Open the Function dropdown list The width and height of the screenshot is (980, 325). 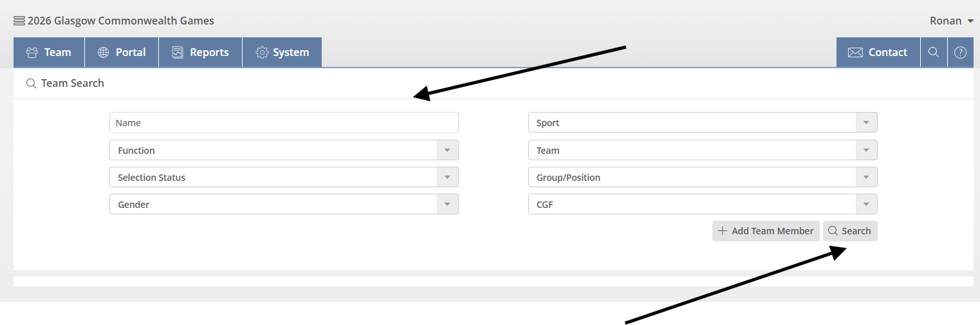pos(447,150)
